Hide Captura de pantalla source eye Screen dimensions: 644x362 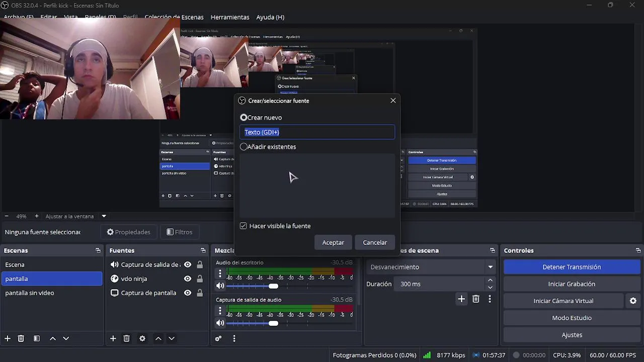click(x=188, y=293)
